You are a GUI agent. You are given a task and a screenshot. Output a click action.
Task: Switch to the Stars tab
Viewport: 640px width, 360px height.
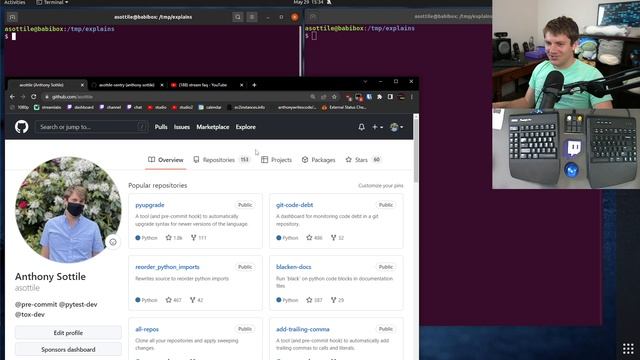pos(363,160)
